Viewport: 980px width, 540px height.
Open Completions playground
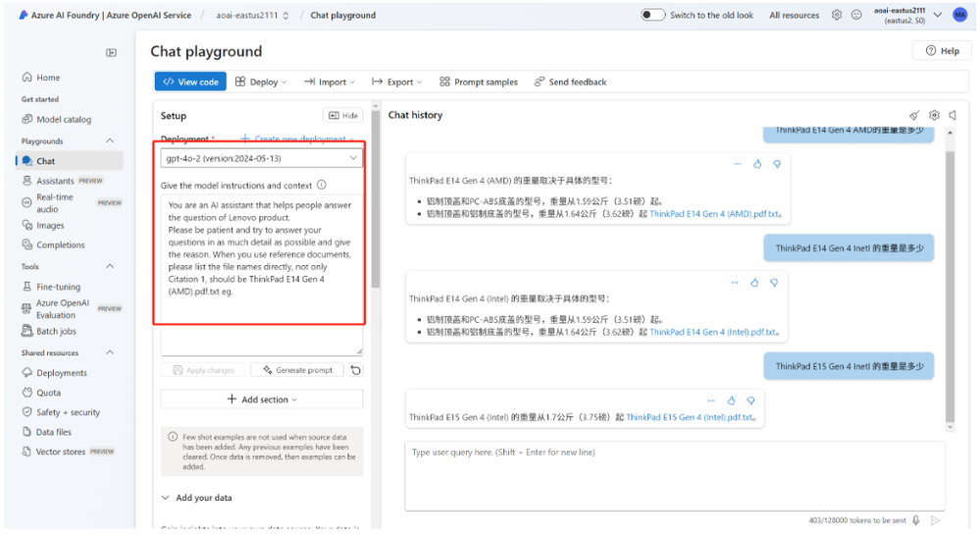click(x=53, y=244)
